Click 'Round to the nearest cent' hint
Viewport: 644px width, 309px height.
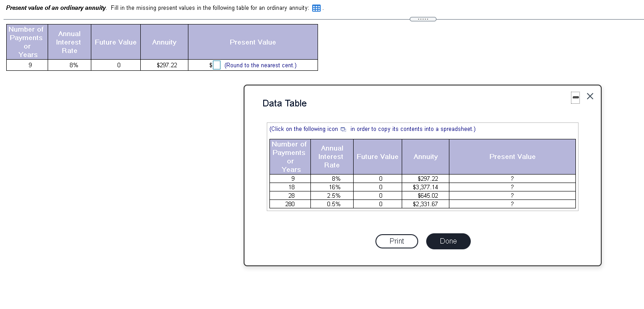click(x=261, y=65)
